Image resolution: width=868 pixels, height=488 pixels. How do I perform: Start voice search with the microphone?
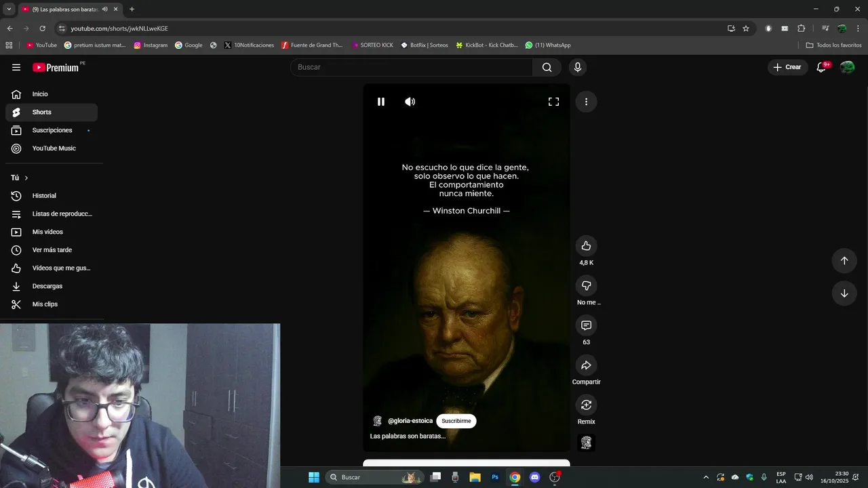[578, 67]
